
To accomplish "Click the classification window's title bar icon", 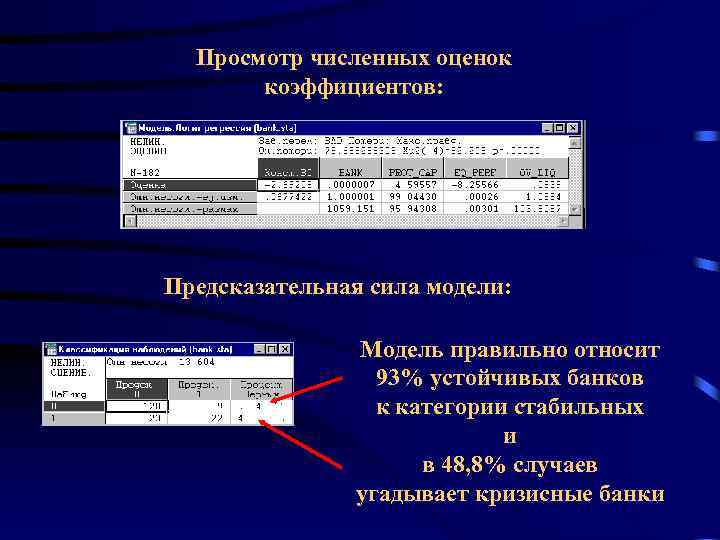I will [51, 349].
